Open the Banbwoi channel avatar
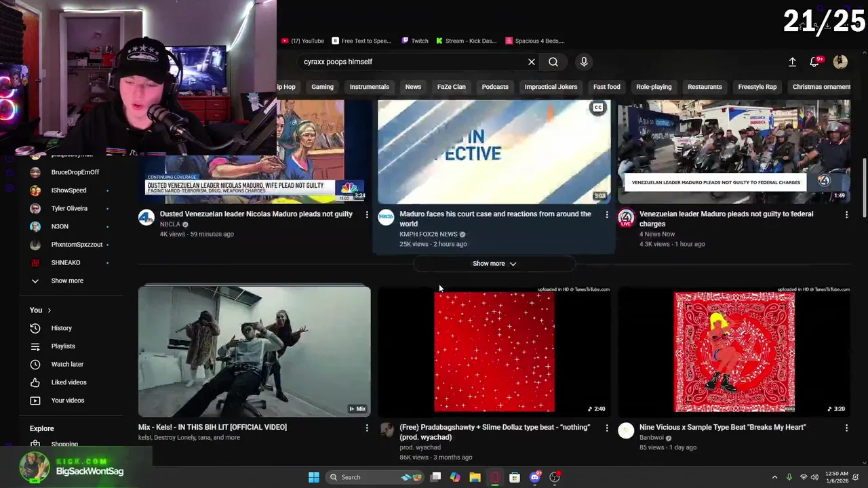 pyautogui.click(x=626, y=431)
